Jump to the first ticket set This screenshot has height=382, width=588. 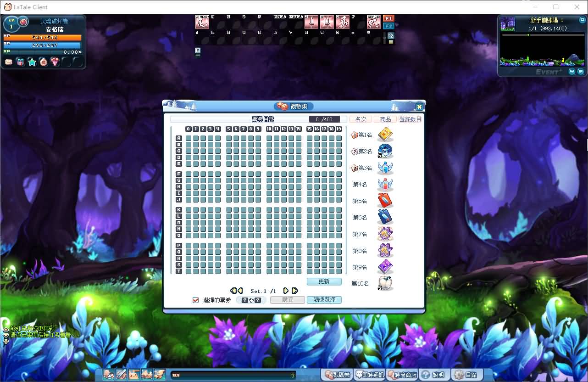[x=233, y=291]
